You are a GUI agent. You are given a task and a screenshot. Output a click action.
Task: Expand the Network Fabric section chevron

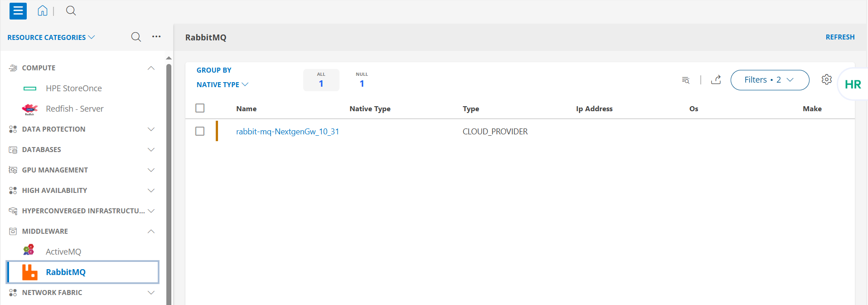[151, 293]
